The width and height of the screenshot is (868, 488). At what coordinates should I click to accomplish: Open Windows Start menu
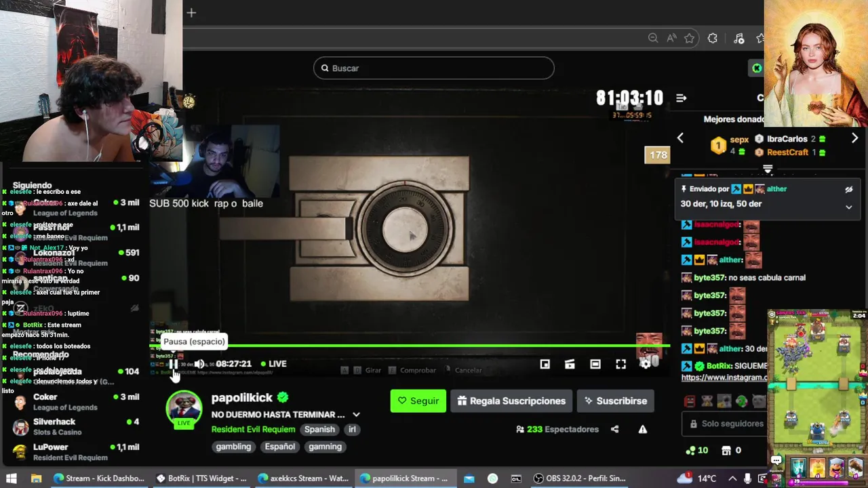12,478
